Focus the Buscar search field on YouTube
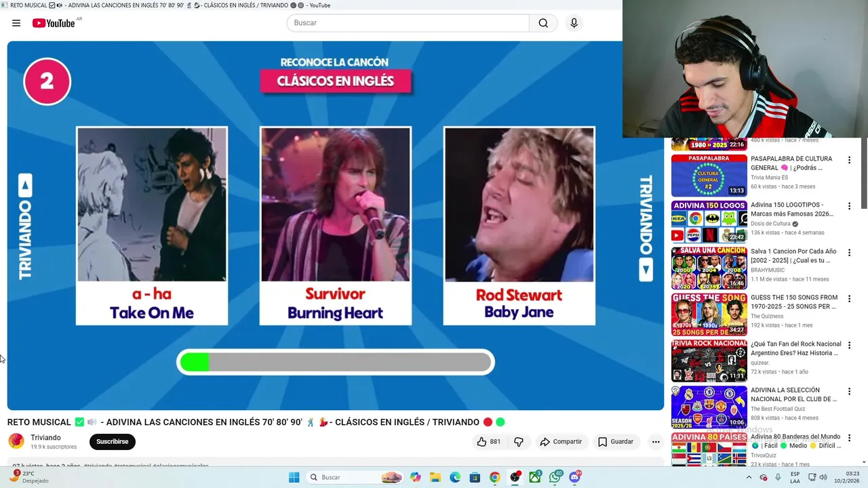 [408, 23]
